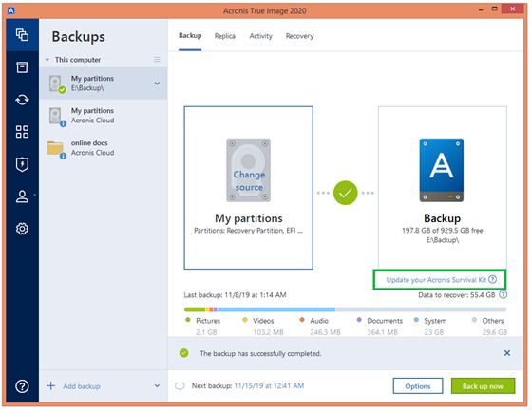Click the Documents legend color dot

tap(359, 320)
